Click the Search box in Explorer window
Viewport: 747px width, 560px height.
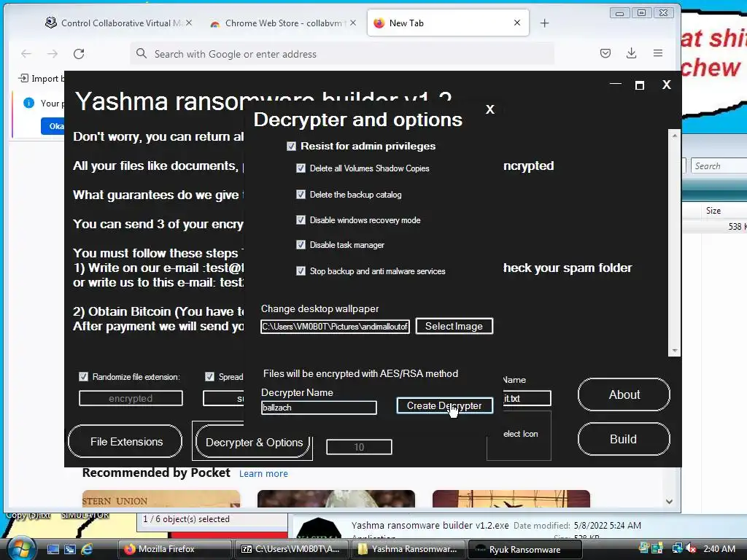click(x=719, y=166)
